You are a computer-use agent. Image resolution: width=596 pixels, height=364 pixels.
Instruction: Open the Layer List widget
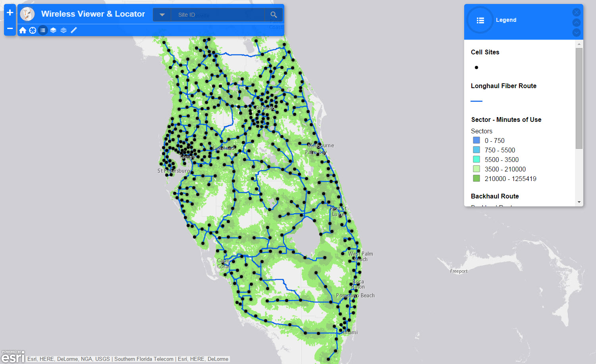point(53,30)
